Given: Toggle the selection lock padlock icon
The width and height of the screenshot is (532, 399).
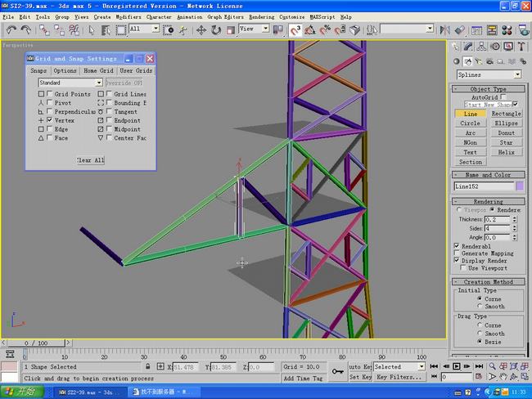Looking at the screenshot, I should pyautogui.click(x=147, y=366).
